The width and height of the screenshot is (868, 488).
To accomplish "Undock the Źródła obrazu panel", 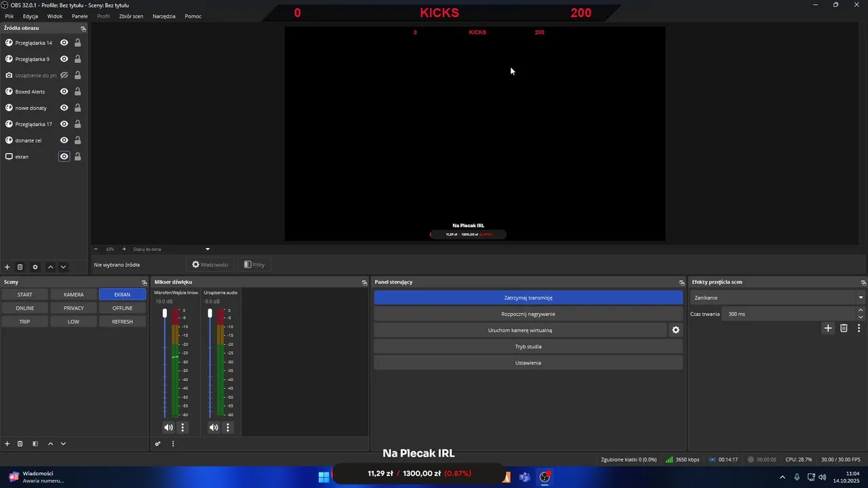I will tap(83, 28).
